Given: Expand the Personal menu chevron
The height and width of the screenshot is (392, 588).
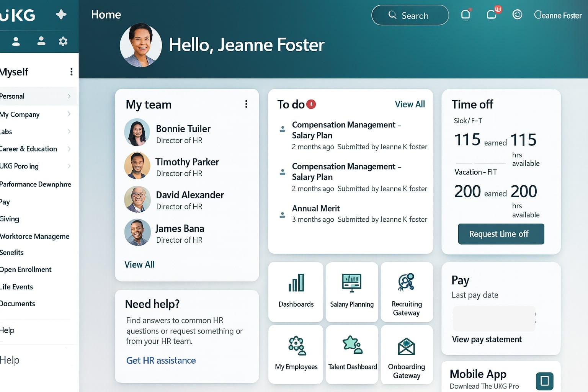Looking at the screenshot, I should pos(69,96).
